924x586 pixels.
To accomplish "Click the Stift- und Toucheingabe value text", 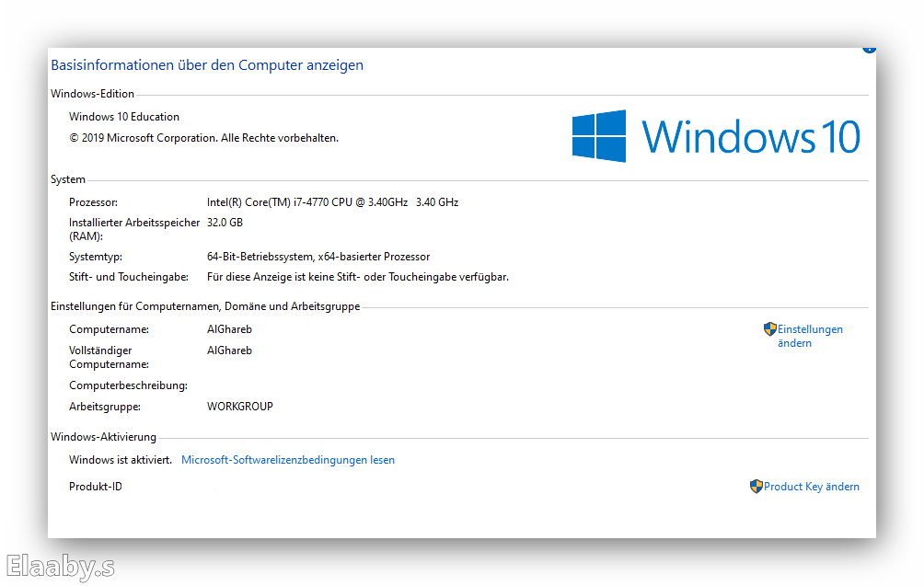I will tap(357, 277).
